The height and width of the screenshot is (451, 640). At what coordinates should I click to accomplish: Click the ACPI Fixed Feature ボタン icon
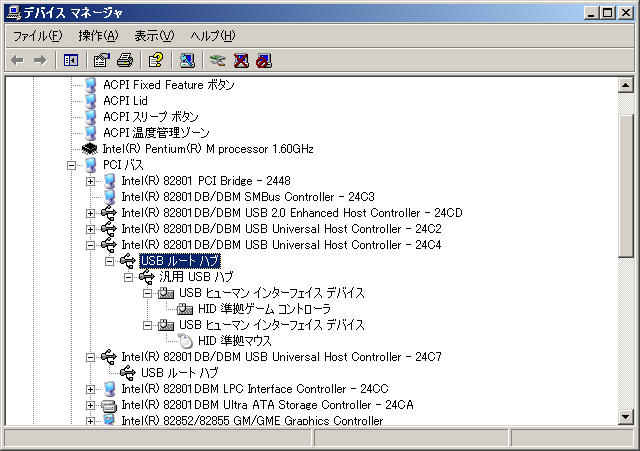click(91, 85)
